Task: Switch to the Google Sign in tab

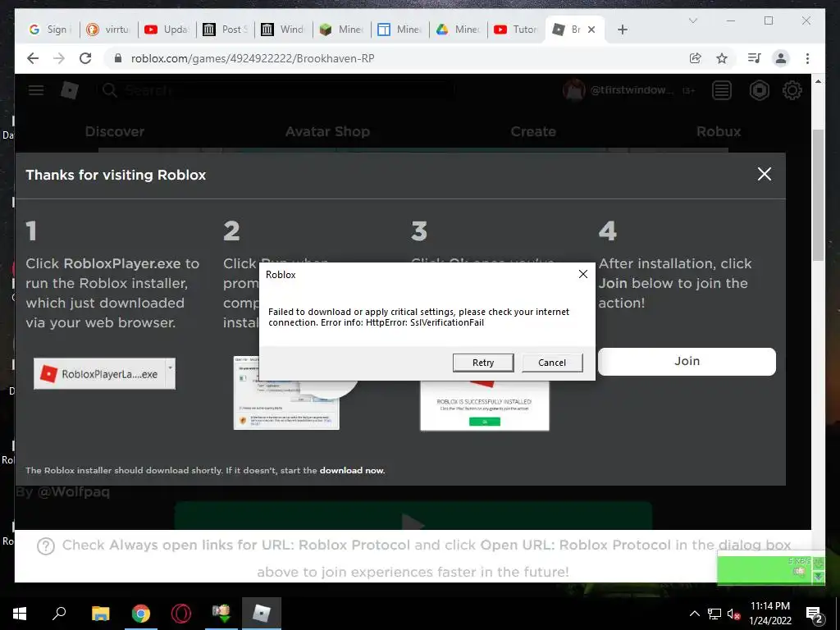Action: [49, 30]
